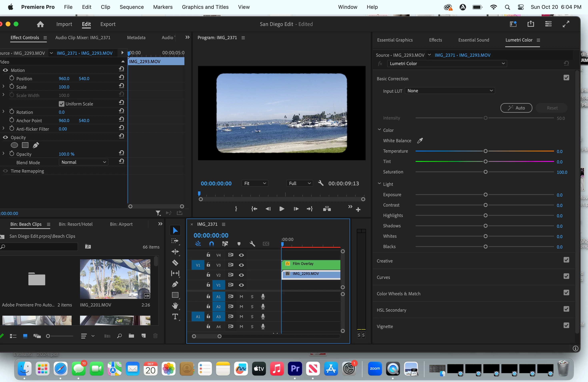
Task: Click the Temperature slider handle
Action: [485, 151]
